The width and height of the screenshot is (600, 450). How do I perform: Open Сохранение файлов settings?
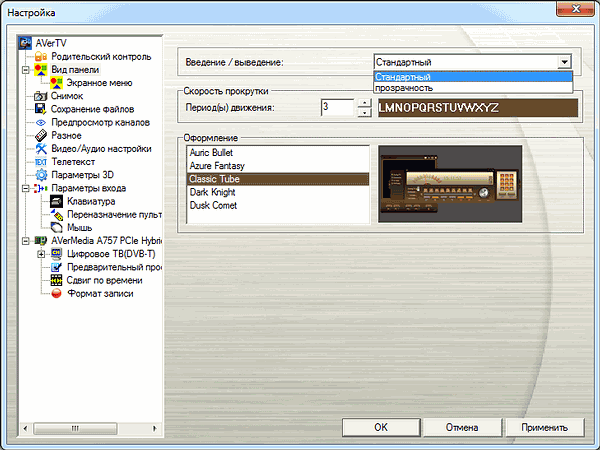pyautogui.click(x=92, y=109)
